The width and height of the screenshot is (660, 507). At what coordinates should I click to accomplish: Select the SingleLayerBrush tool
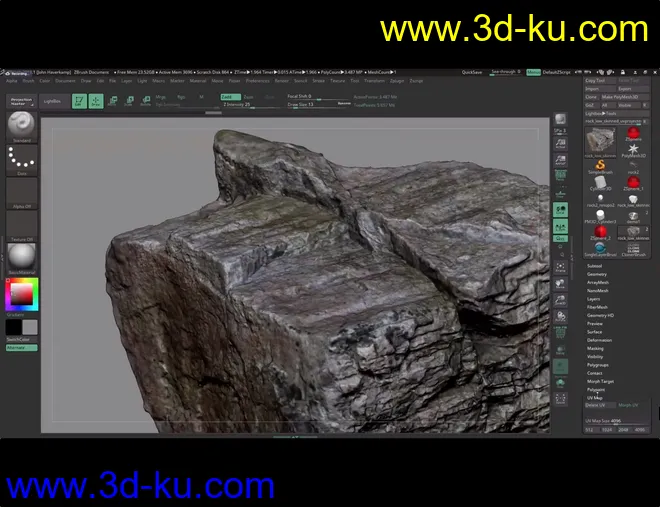[x=600, y=249]
